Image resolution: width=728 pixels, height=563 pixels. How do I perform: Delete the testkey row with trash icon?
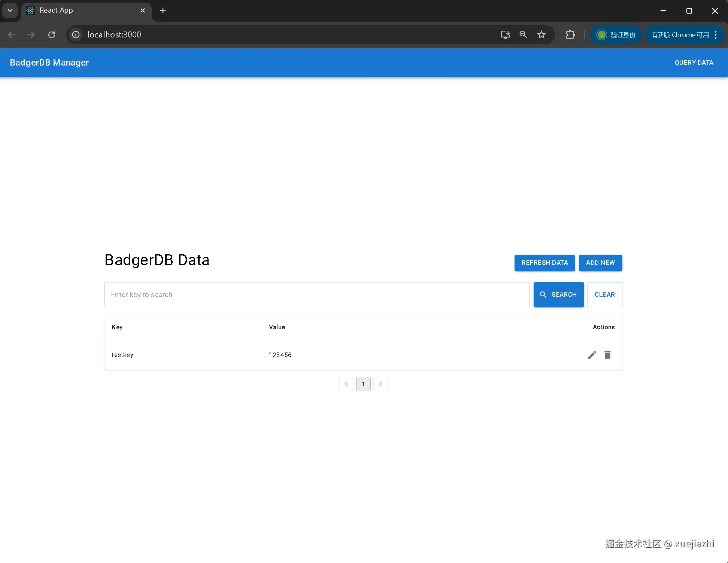point(607,355)
